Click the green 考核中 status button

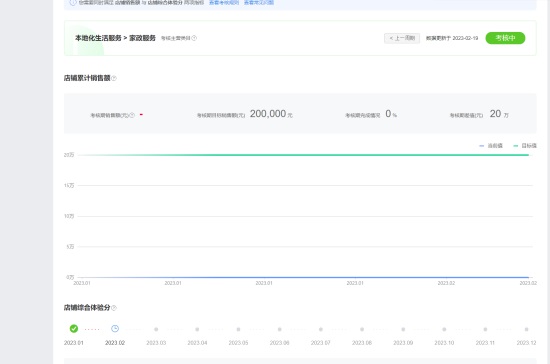coord(505,38)
